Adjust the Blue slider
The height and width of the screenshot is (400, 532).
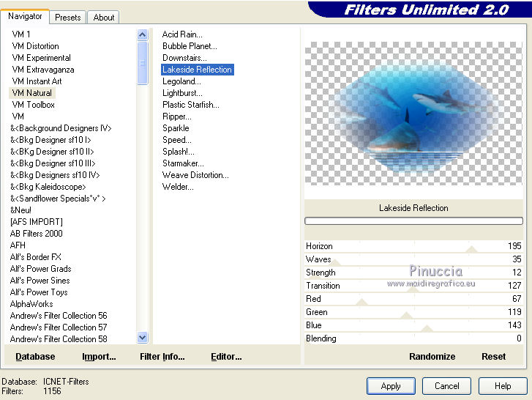pos(413,325)
